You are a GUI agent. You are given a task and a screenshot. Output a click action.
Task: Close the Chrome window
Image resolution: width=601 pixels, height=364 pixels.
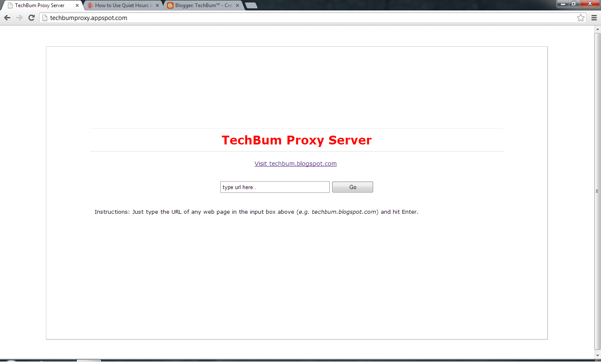(590, 4)
